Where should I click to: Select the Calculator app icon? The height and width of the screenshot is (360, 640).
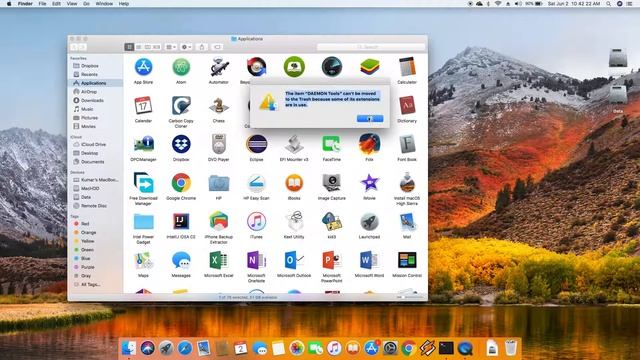click(407, 67)
